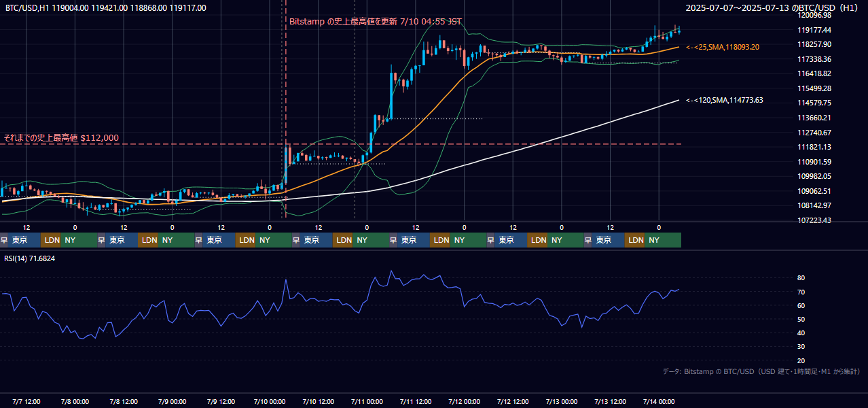Click price axis value 107223.43
868x408 pixels.
(814, 220)
